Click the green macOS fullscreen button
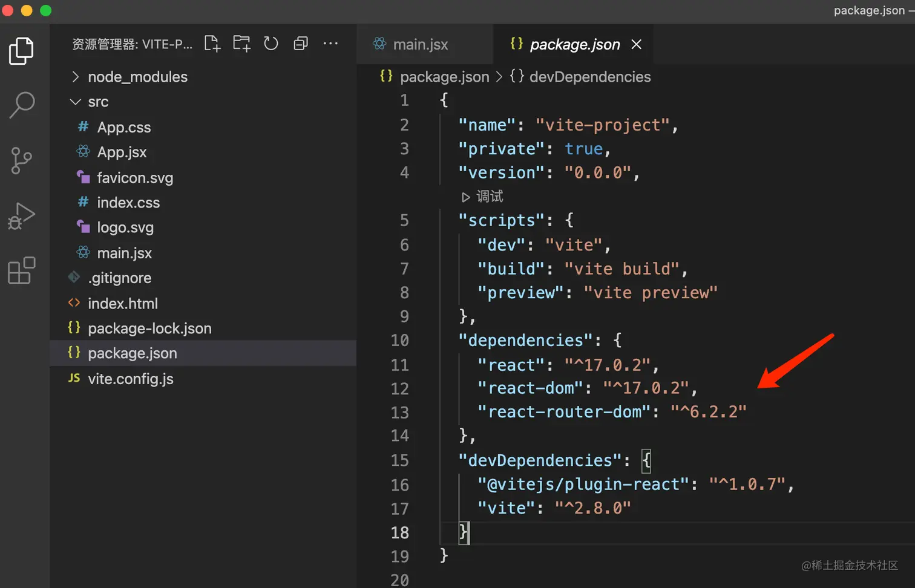The width and height of the screenshot is (915, 588). click(46, 10)
